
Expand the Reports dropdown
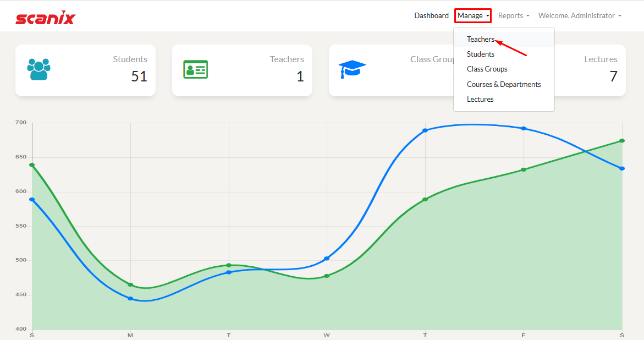pos(514,16)
